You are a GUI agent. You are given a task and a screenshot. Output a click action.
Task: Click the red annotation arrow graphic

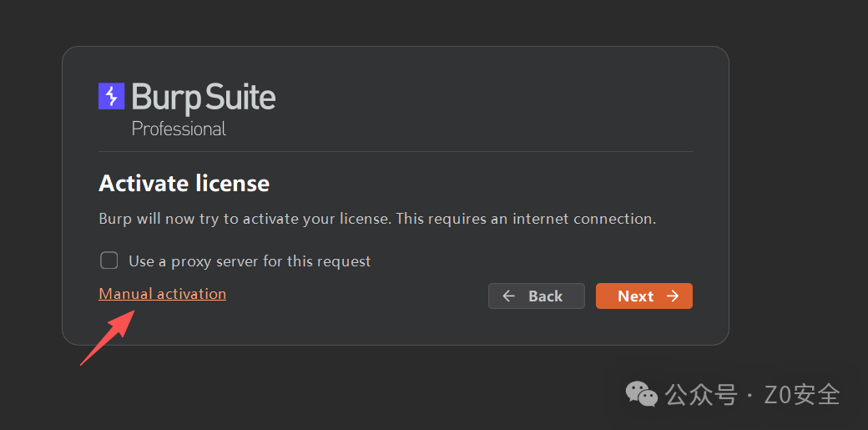108,337
